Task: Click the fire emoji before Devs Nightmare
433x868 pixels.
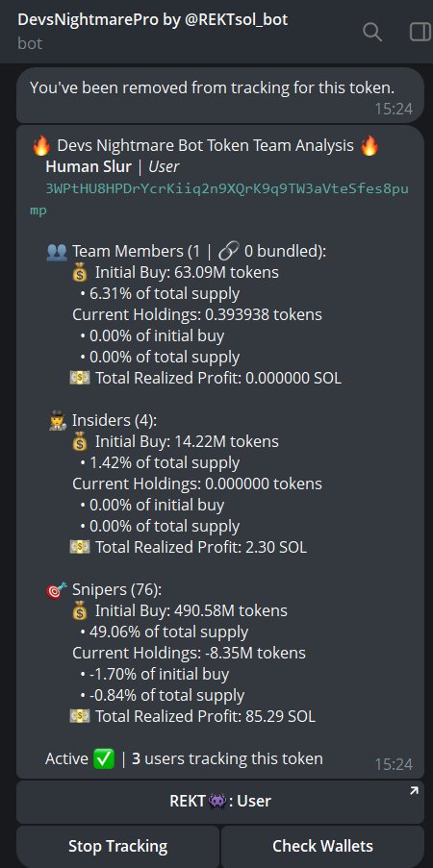Action: (41, 146)
